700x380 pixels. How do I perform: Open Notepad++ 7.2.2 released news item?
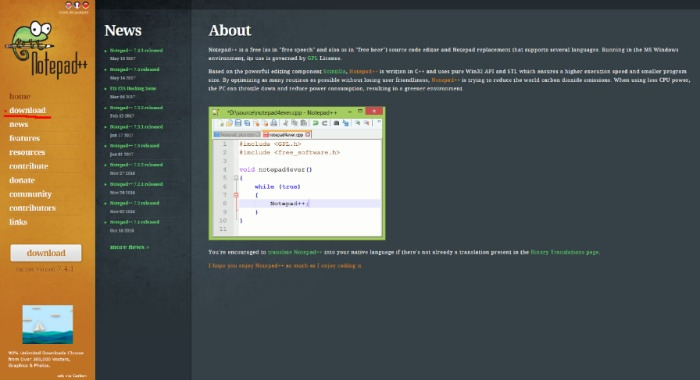(136, 165)
